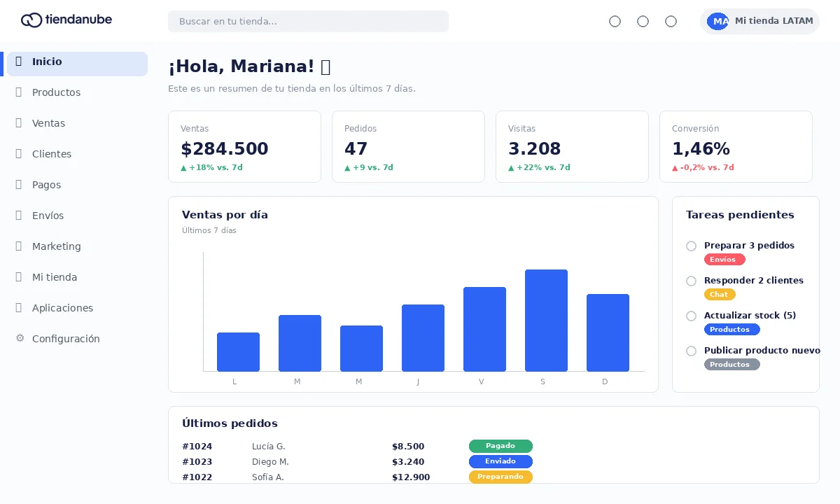The width and height of the screenshot is (840, 504).
Task: Open order #1024 from Últimos pedidos
Action: coord(197,447)
